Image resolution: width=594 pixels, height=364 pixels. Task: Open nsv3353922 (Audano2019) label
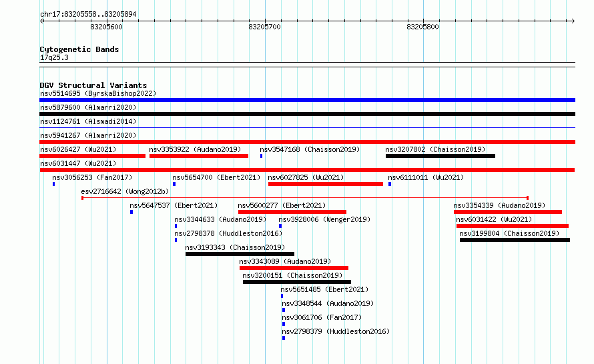point(195,149)
